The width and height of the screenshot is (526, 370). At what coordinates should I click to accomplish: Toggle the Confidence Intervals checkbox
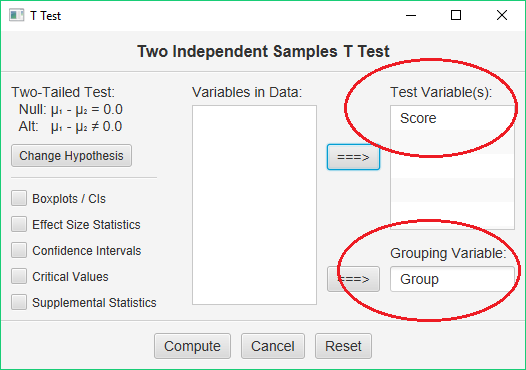point(19,250)
